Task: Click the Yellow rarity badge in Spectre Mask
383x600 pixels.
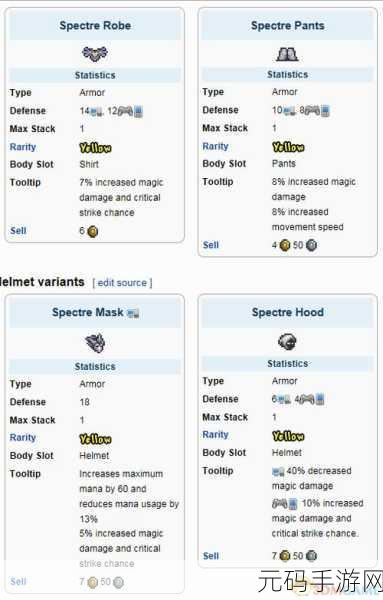Action: (95, 439)
